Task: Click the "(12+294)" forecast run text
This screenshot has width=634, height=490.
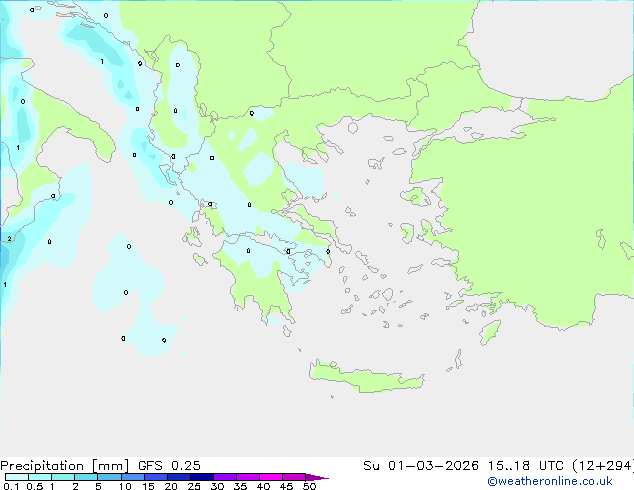Action: pos(603,465)
